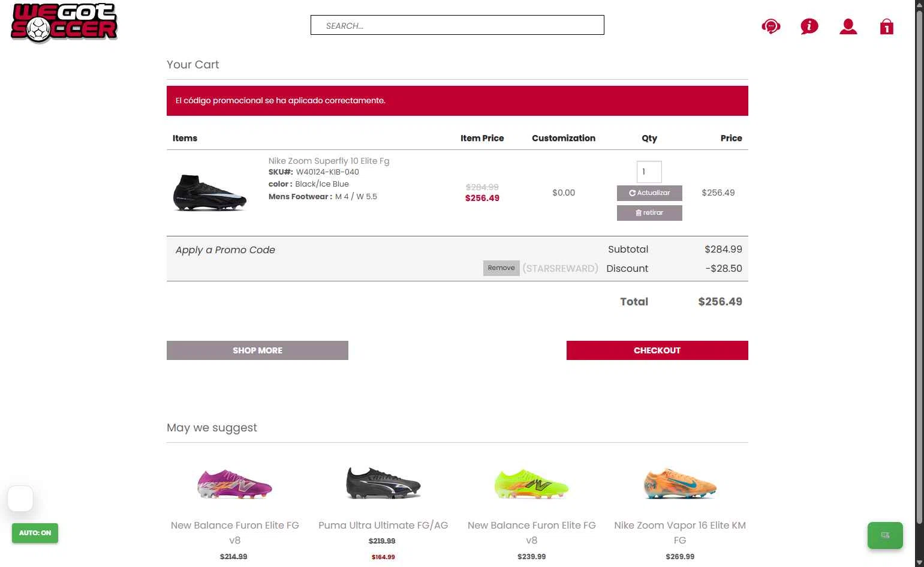This screenshot has height=567, width=924.
Task: Click the discount value -$28.50
Action: pos(724,268)
